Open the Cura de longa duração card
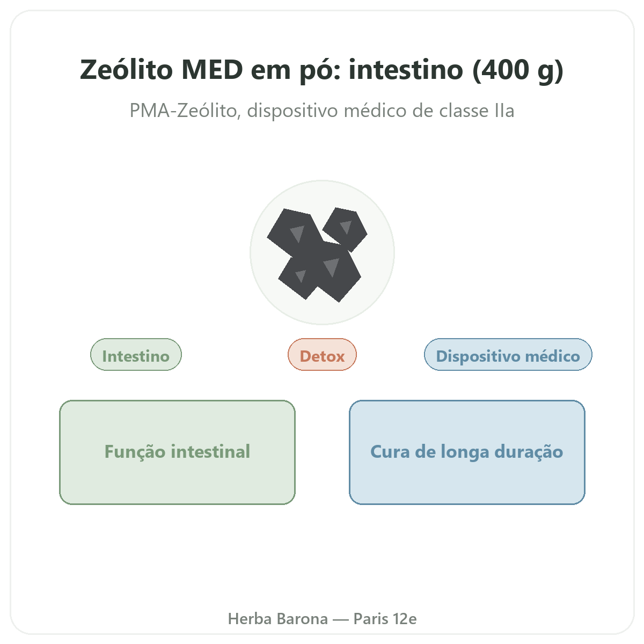The image size is (644, 644). coord(467,452)
